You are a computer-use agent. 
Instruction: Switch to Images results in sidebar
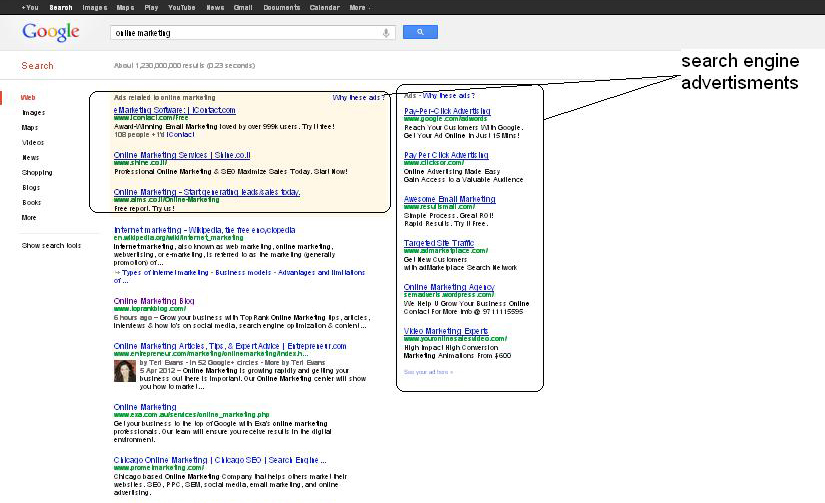coord(33,112)
